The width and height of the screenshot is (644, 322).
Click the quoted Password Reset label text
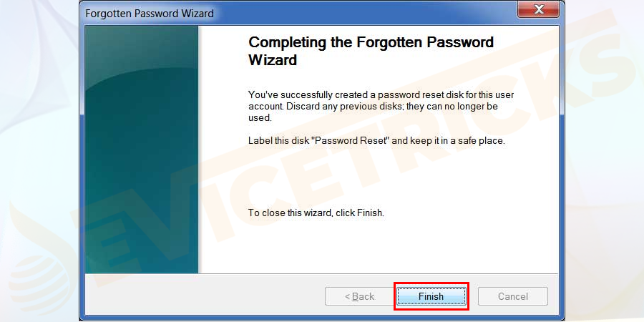[x=351, y=140]
